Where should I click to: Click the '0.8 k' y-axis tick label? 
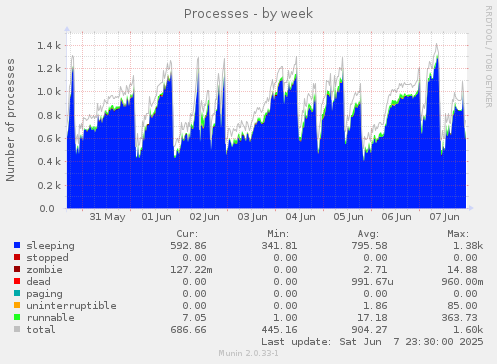click(x=49, y=115)
